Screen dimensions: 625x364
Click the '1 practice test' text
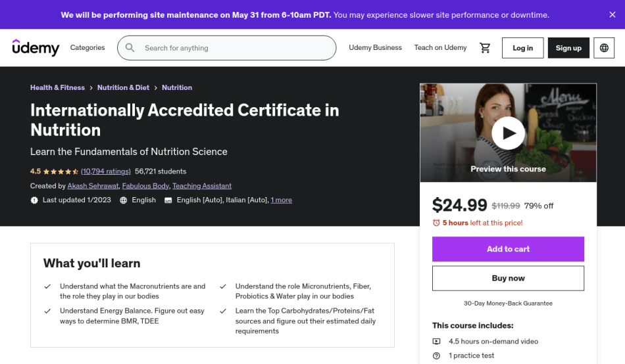coord(472,355)
